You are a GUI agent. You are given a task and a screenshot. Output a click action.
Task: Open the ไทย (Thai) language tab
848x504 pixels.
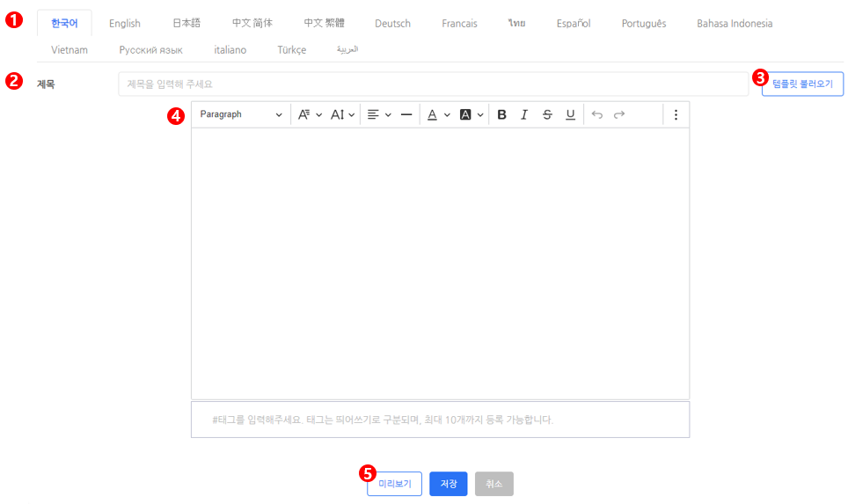point(516,23)
